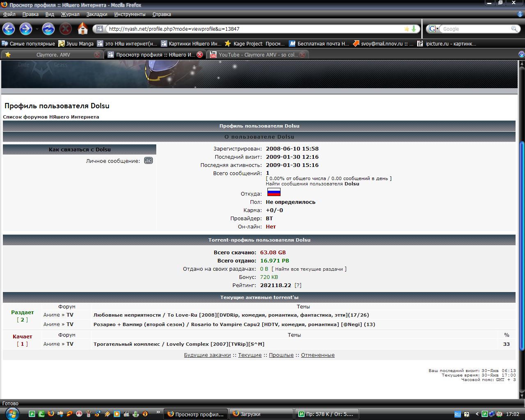Click into the Google search box

(476, 29)
